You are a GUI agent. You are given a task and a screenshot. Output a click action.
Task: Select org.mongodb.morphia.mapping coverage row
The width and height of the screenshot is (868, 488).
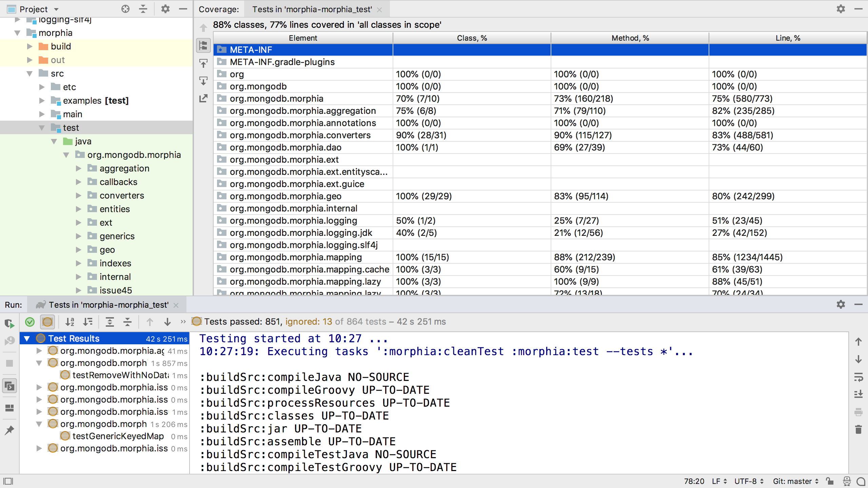pyautogui.click(x=540, y=257)
